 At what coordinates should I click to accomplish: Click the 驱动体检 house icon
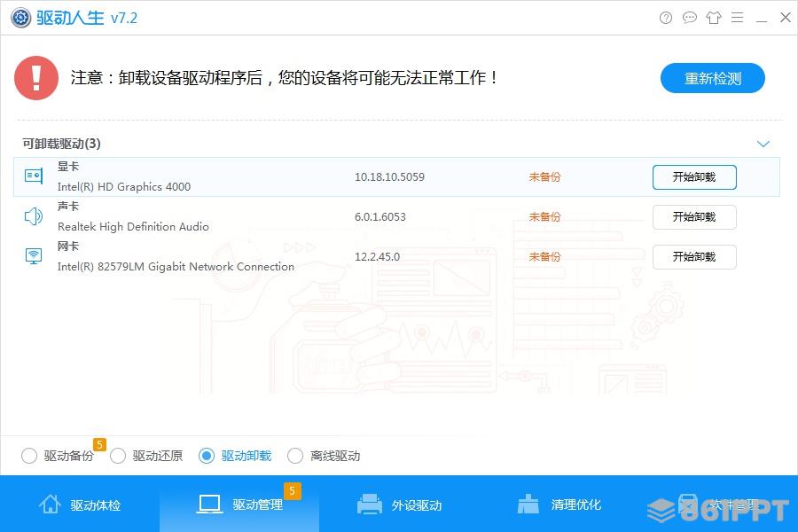coord(50,504)
